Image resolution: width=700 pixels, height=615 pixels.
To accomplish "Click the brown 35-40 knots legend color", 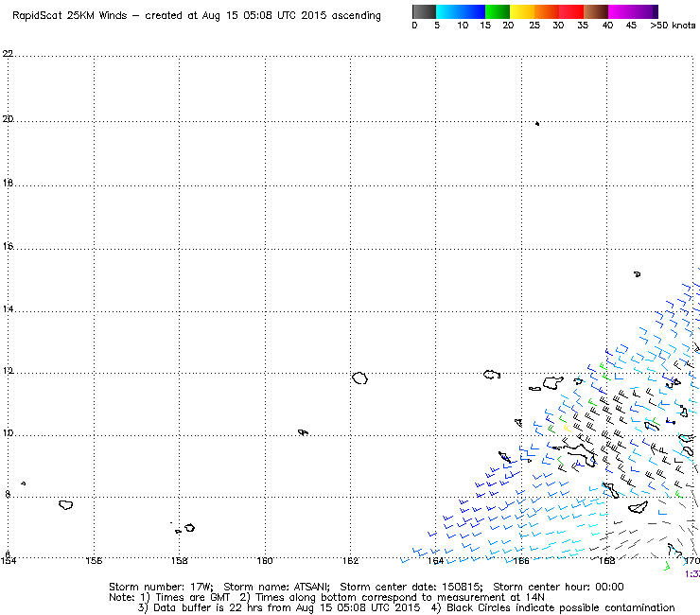I will (x=596, y=11).
